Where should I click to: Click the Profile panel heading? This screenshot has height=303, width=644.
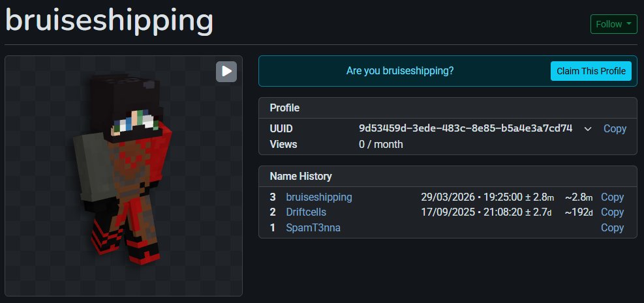click(x=284, y=108)
